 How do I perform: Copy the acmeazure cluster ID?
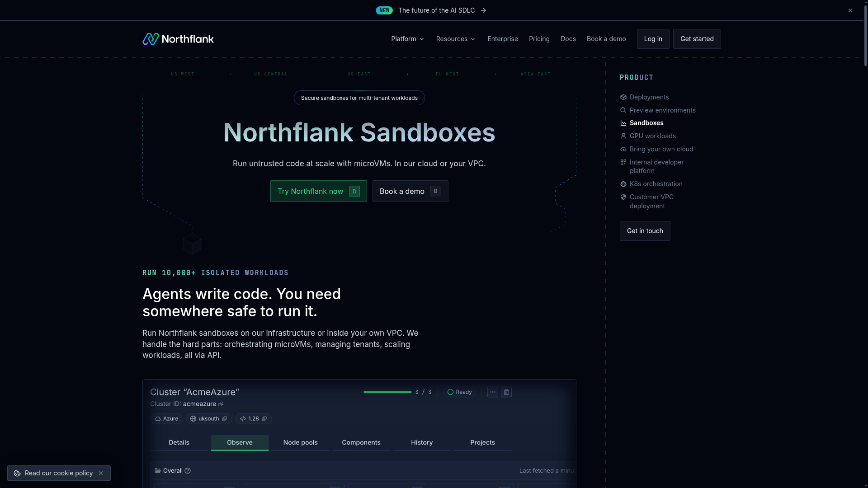click(221, 404)
